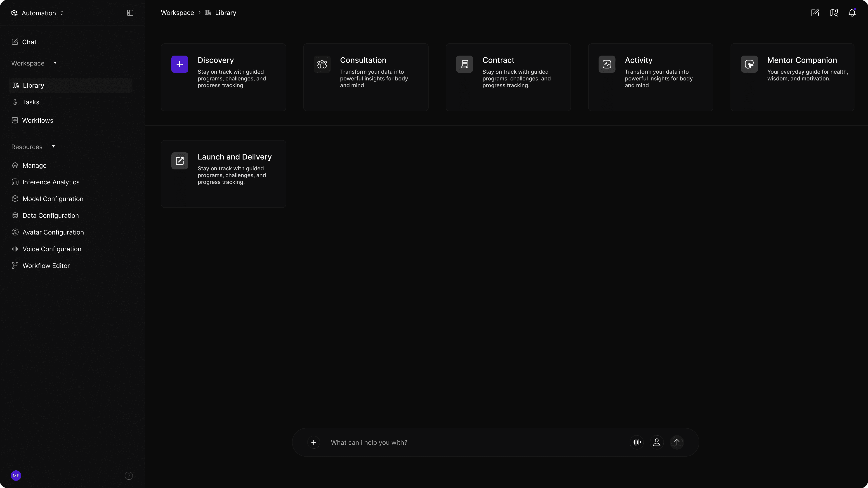
Task: Click the ME user avatar
Action: pos(16,476)
